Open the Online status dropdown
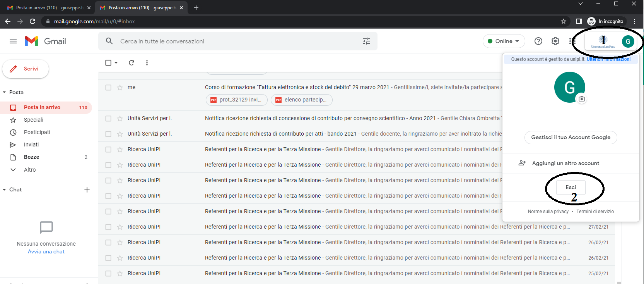 (x=504, y=41)
